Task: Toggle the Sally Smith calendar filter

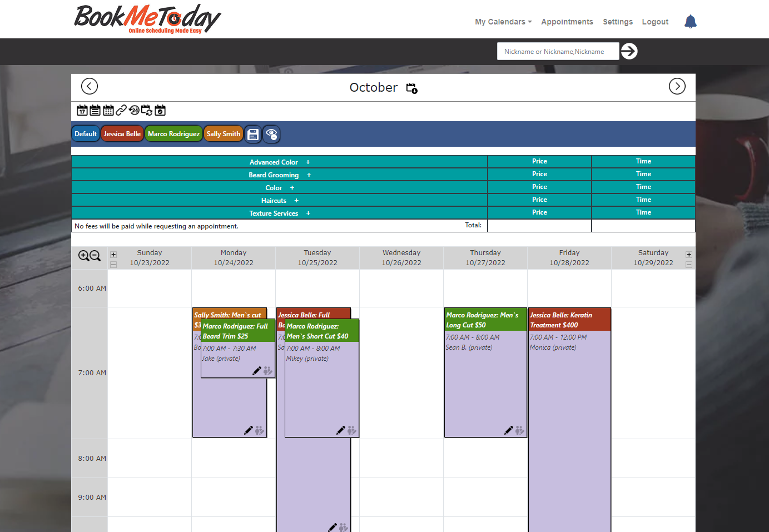Action: pos(223,134)
